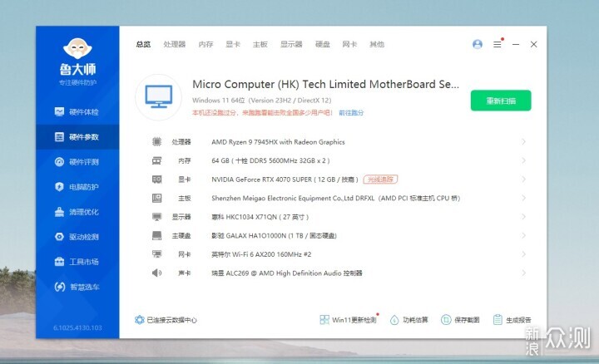Click Windows 11 64位 version text

point(262,101)
